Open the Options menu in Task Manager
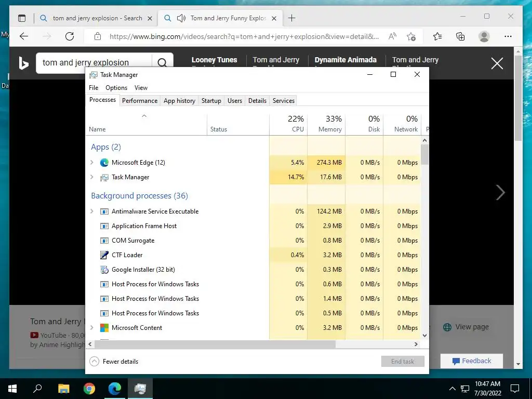The height and width of the screenshot is (399, 532). (116, 88)
